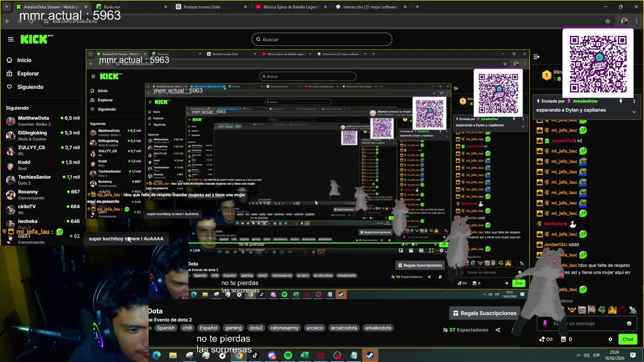644x362 pixels.
Task: Click Regala Suscripciones button
Action: pos(485,313)
